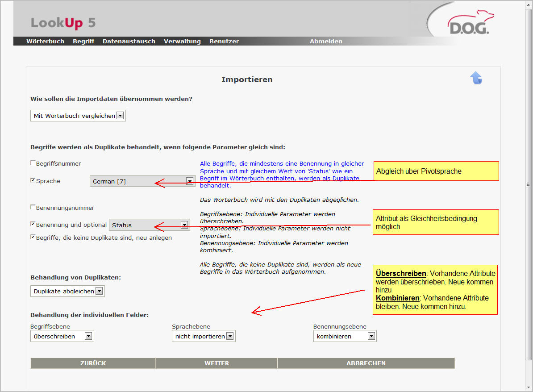Click the ABBRECHEN button
533x392 pixels.
click(x=366, y=363)
